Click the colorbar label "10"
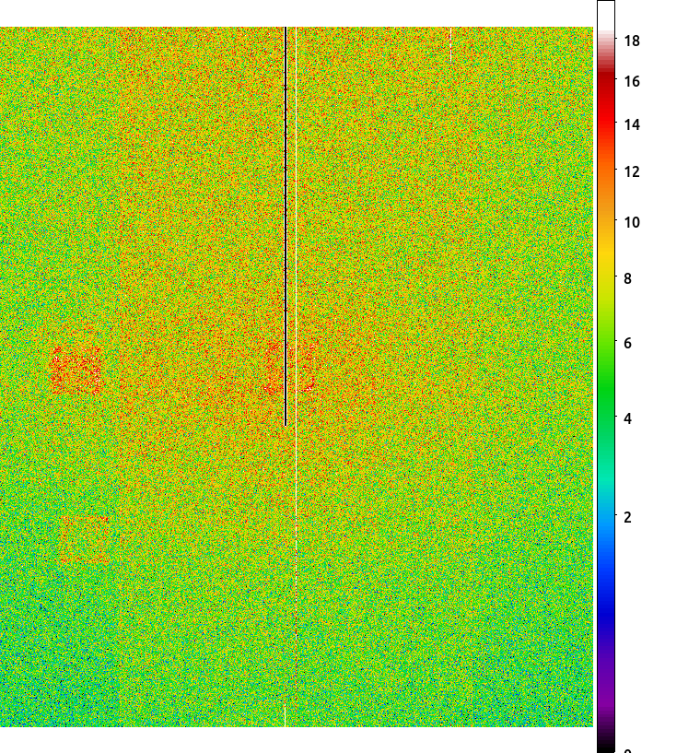Screen dimensions: 700x753 pyautogui.click(x=632, y=222)
